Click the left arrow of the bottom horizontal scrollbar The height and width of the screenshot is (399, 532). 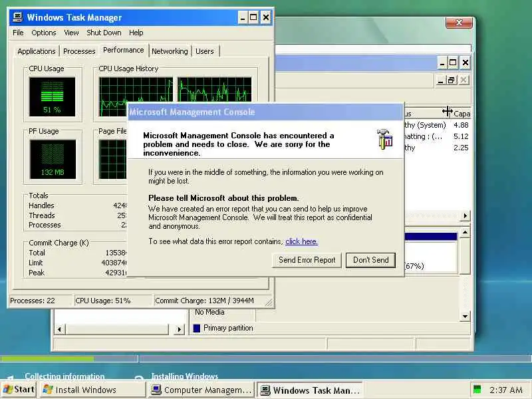(59, 329)
